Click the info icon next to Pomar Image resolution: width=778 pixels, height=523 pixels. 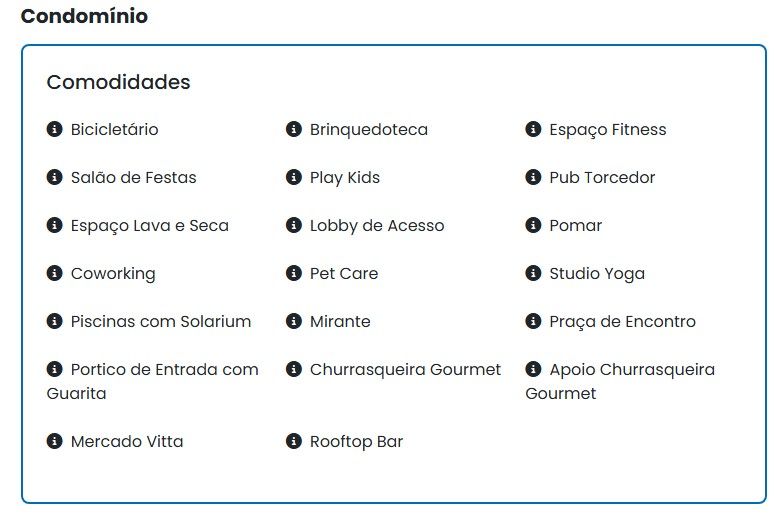533,225
